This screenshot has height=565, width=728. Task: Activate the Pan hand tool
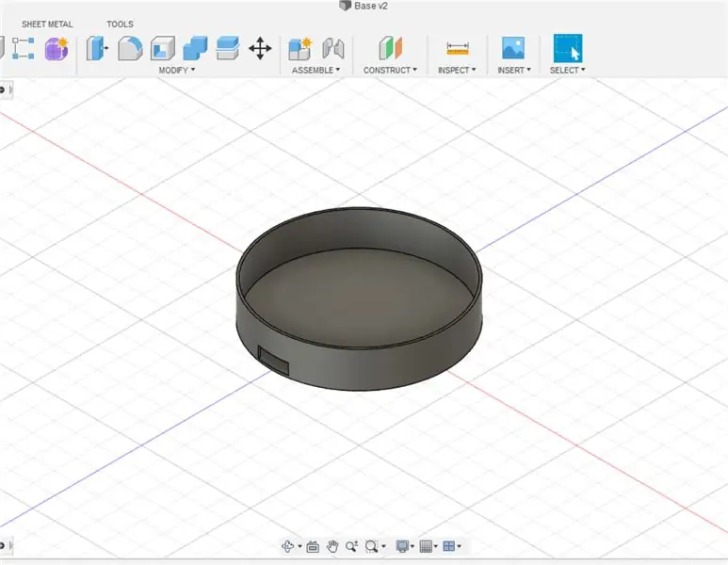point(332,546)
